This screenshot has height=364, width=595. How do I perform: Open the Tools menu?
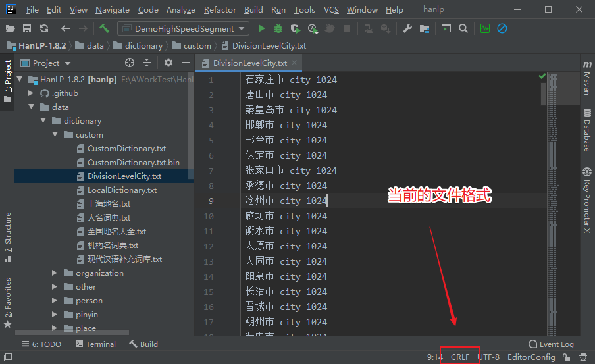pyautogui.click(x=304, y=10)
